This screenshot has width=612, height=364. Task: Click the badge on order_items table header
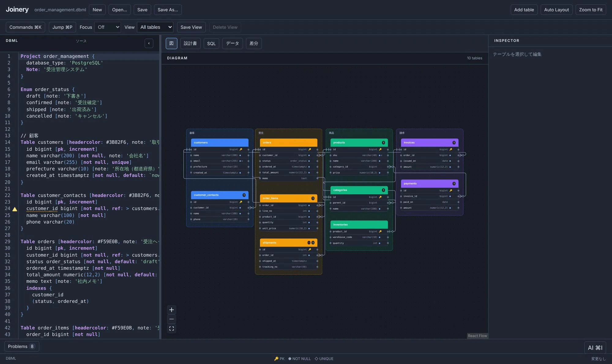click(313, 198)
